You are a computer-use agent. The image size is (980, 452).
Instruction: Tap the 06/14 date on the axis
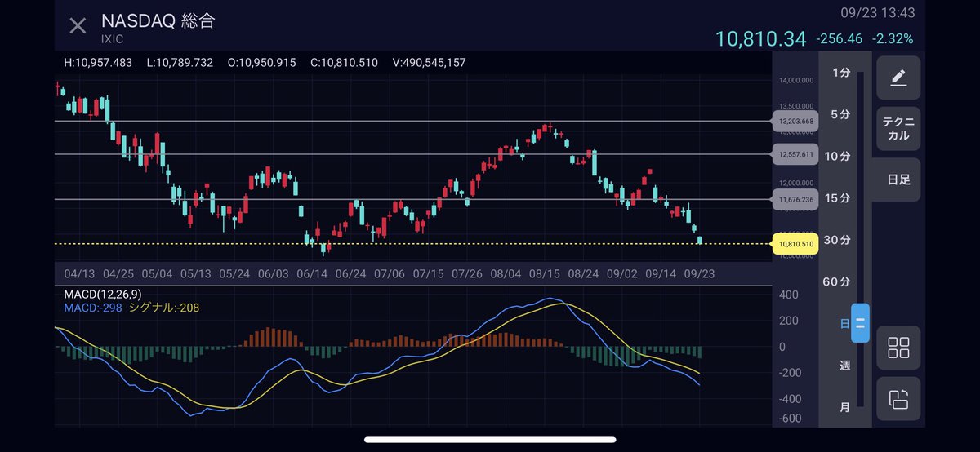(312, 274)
